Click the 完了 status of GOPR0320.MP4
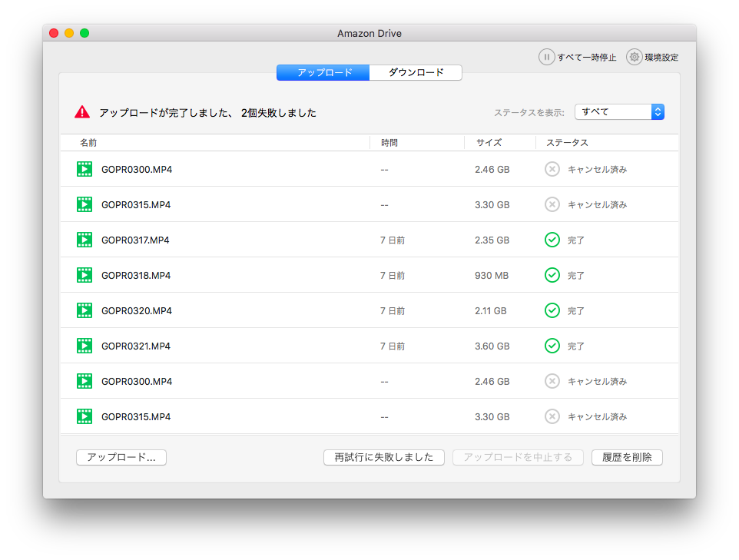739x560 pixels. click(x=576, y=310)
